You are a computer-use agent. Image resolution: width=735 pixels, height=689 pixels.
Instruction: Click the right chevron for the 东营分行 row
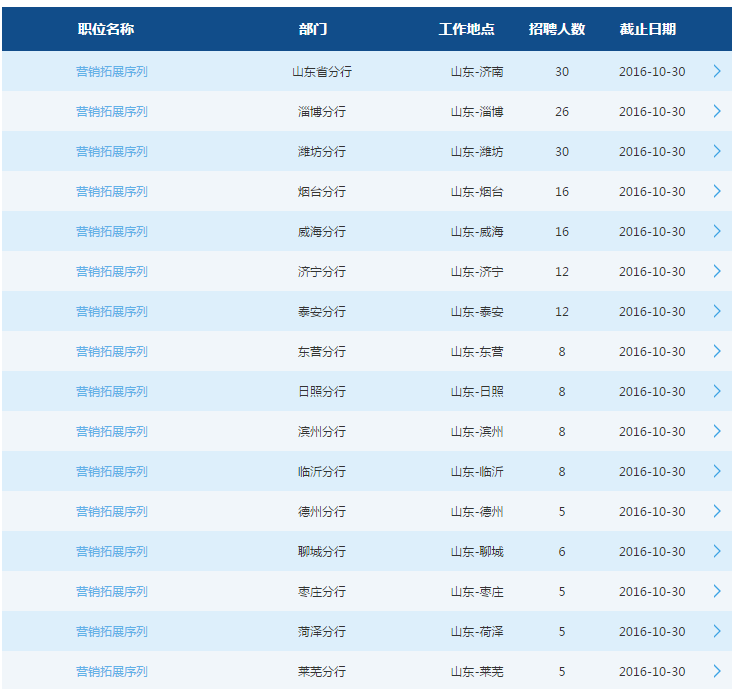tap(716, 351)
